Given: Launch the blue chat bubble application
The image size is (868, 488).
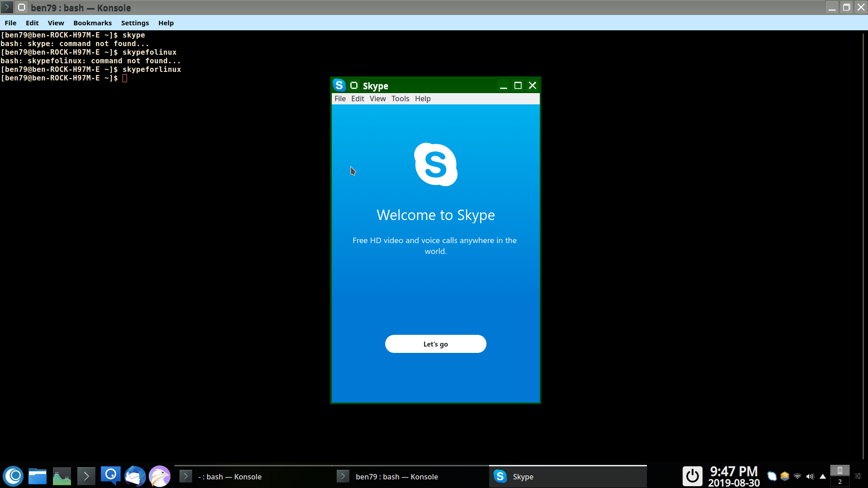Looking at the screenshot, I should pyautogui.click(x=111, y=476).
